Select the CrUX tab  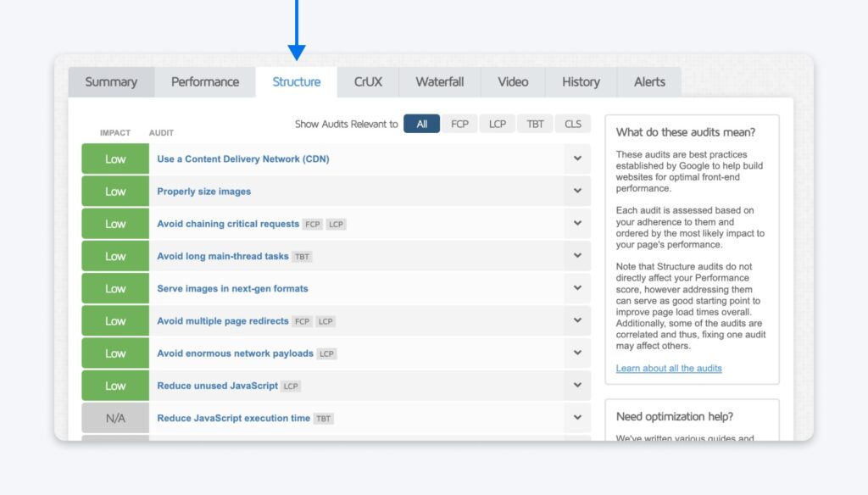point(367,81)
